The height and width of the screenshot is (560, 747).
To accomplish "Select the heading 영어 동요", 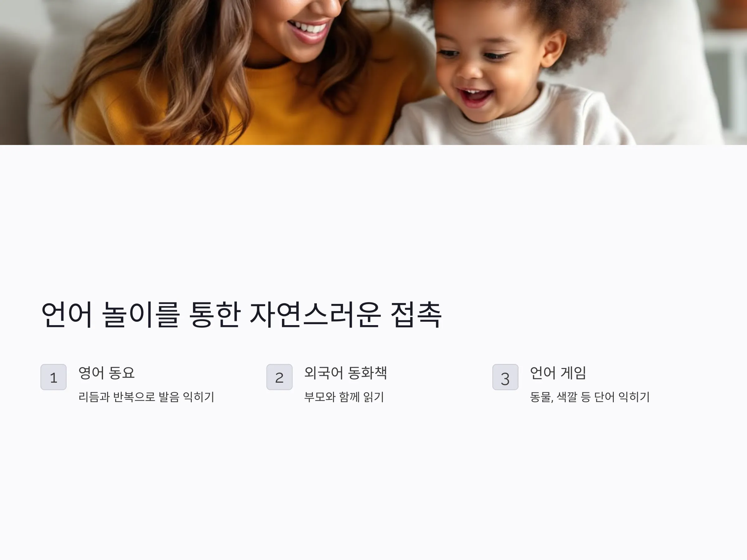I will pyautogui.click(x=107, y=373).
